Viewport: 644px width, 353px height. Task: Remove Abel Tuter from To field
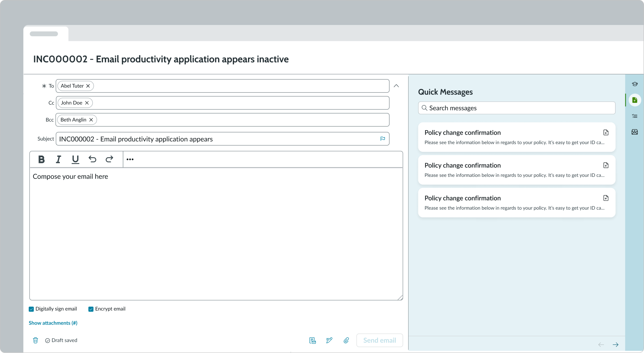pos(88,86)
